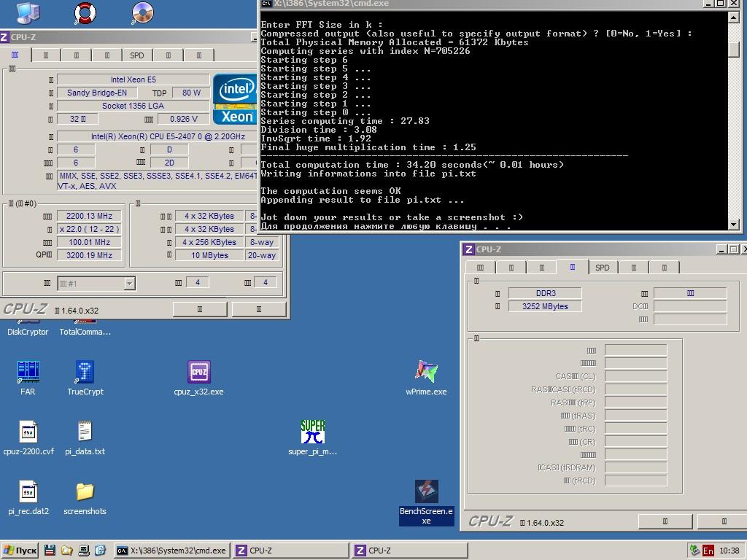Screen dimensions: 747x560
Task: Switch to cmd.exe taskbar button
Action: [x=172, y=550]
